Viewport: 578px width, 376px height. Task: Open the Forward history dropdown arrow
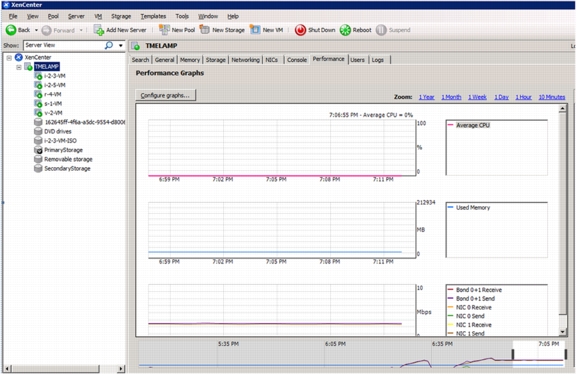click(x=81, y=30)
